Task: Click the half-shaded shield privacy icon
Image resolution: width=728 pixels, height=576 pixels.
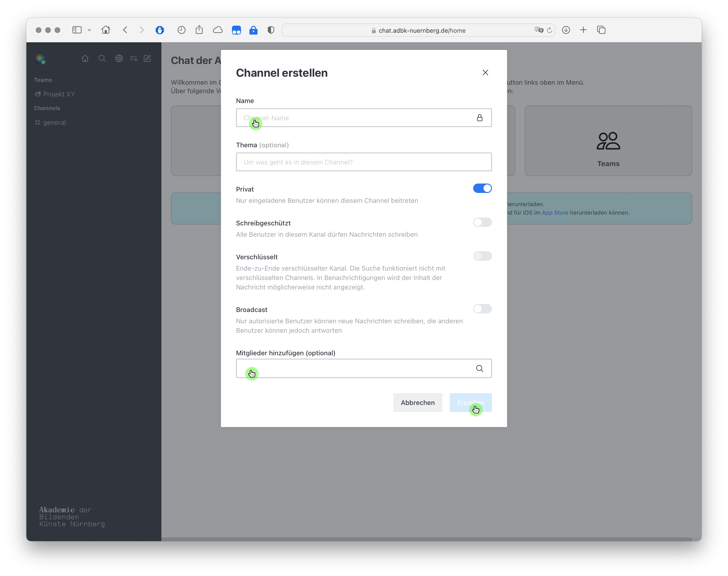Action: (x=271, y=30)
